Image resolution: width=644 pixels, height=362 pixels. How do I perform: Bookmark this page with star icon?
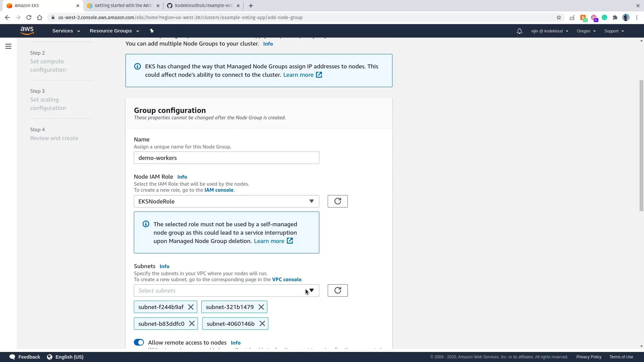(x=558, y=17)
